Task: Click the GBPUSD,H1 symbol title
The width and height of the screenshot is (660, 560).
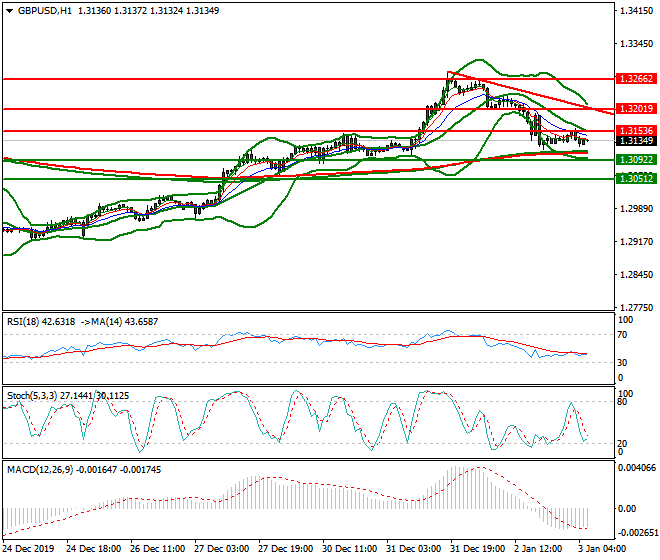Action: tap(45, 11)
